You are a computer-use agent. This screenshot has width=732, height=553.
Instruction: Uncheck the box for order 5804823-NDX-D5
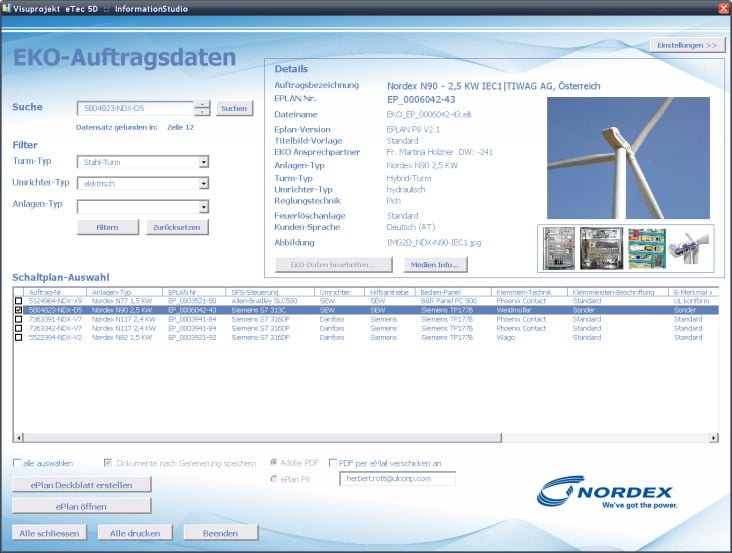point(19,310)
